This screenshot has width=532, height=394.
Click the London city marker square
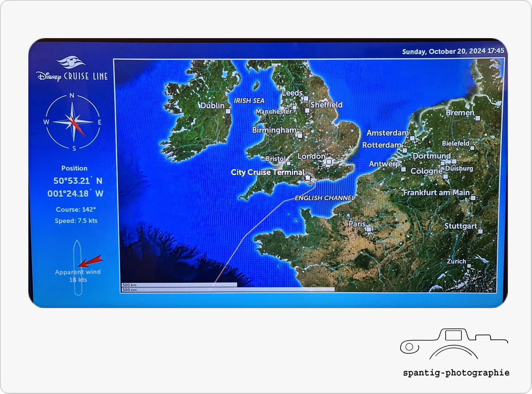click(329, 162)
